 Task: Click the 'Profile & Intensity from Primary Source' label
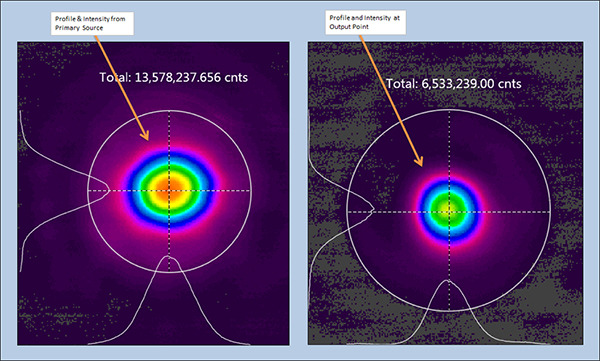pos(92,23)
